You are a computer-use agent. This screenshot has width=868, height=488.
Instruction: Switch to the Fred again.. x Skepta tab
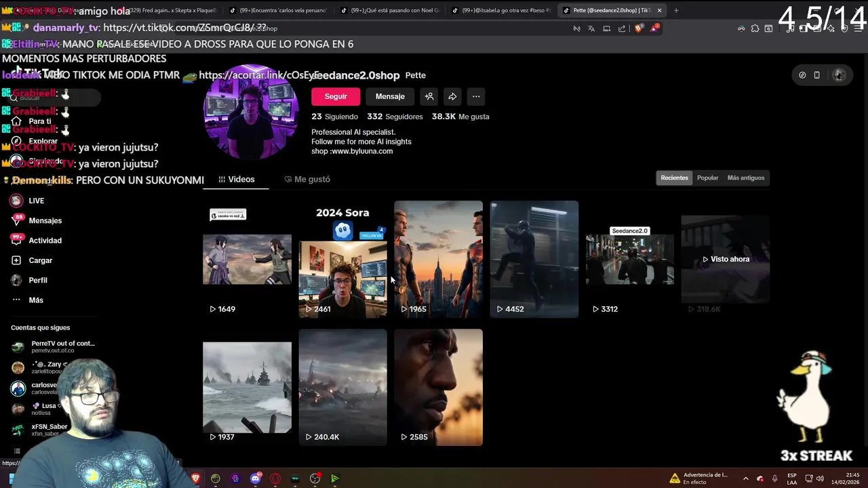pos(170,10)
